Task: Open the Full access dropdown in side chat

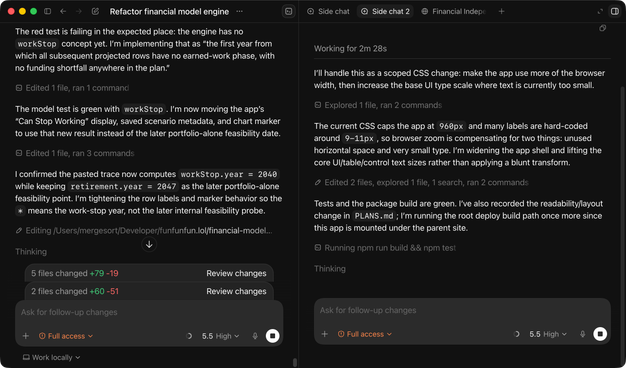Action: point(365,334)
